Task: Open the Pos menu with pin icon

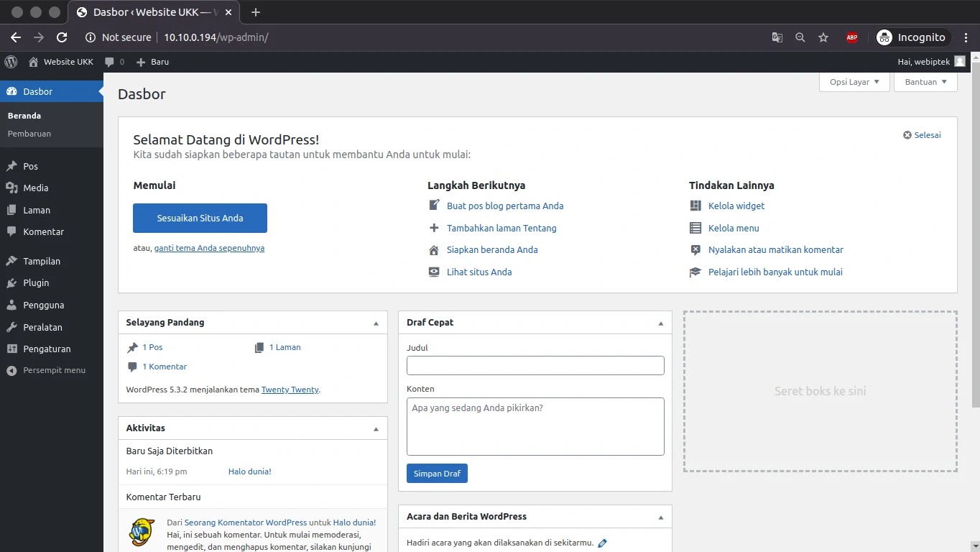Action: click(52, 166)
